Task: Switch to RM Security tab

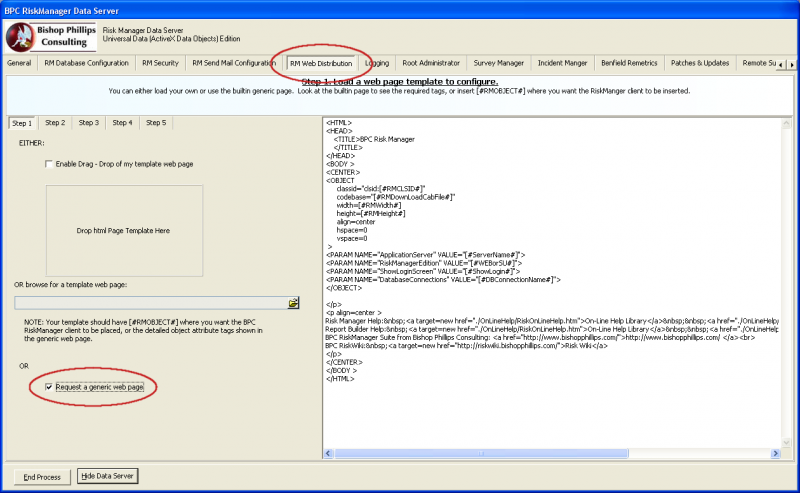Action: pyautogui.click(x=160, y=63)
